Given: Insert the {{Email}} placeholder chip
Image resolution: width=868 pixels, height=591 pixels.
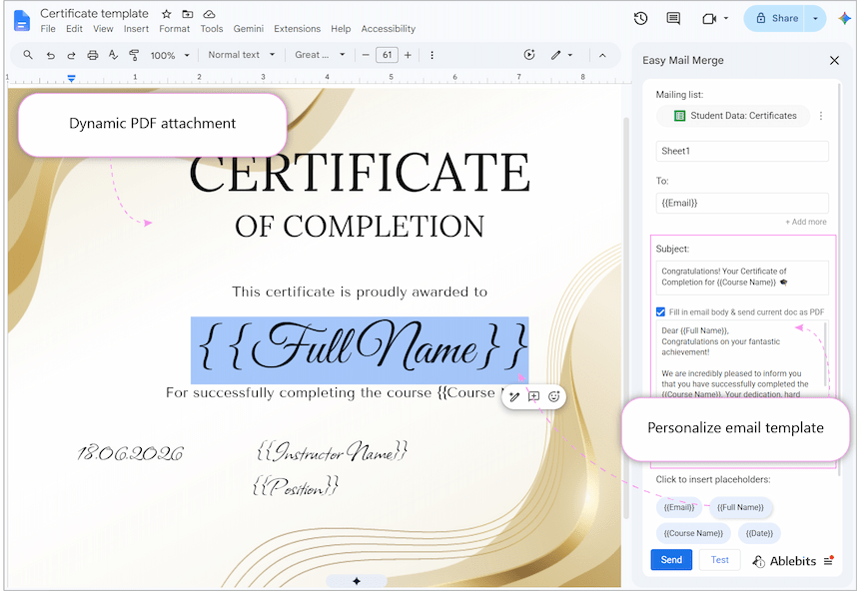Looking at the screenshot, I should pyautogui.click(x=679, y=507).
